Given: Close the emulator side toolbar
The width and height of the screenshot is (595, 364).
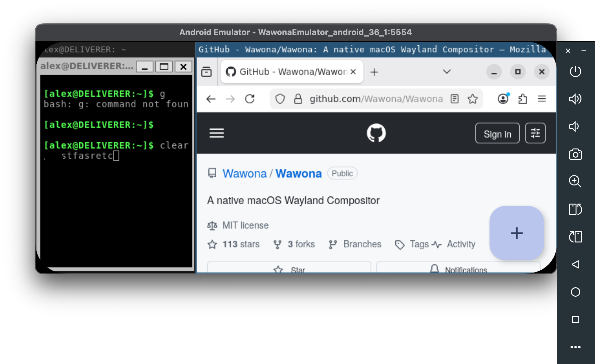Looking at the screenshot, I should (568, 51).
